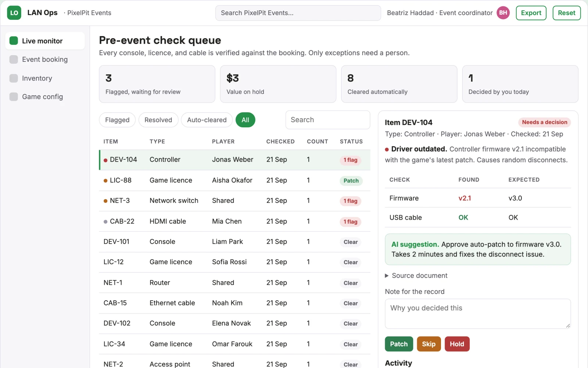Approve with the green Patch button

(x=399, y=344)
